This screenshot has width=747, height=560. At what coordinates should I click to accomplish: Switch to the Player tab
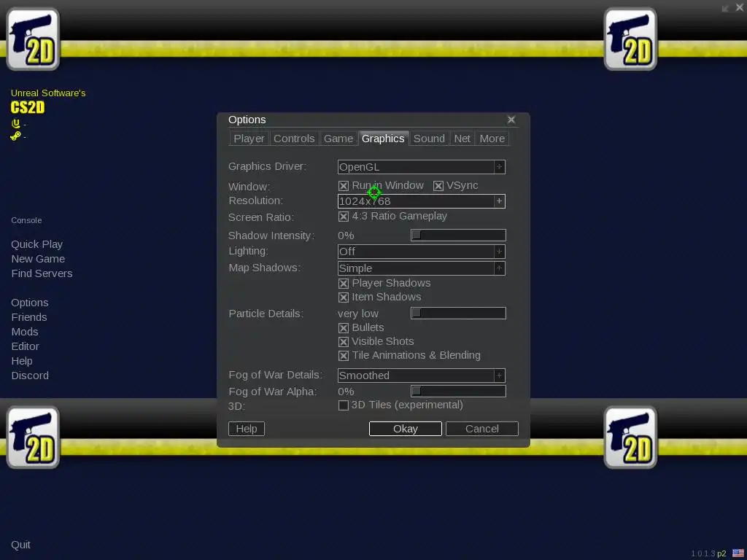[x=249, y=139]
